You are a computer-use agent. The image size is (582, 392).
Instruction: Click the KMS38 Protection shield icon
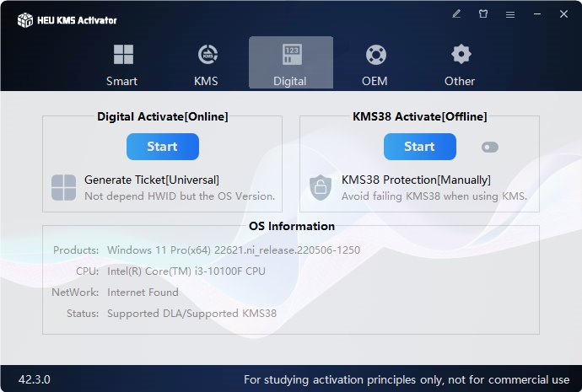[321, 188]
